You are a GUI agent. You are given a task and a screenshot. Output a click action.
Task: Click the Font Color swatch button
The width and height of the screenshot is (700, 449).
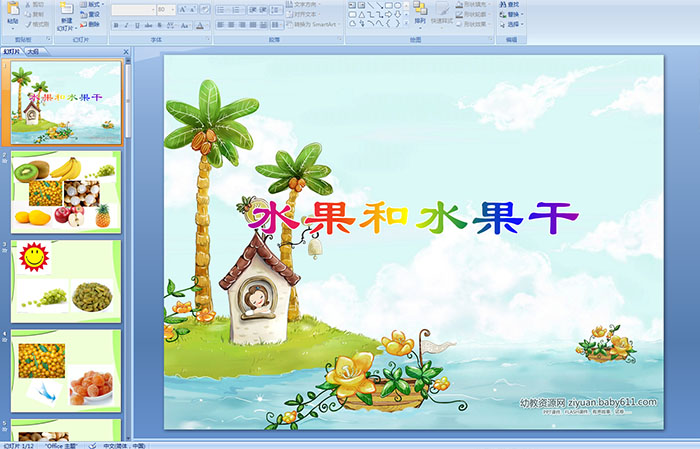point(200,25)
